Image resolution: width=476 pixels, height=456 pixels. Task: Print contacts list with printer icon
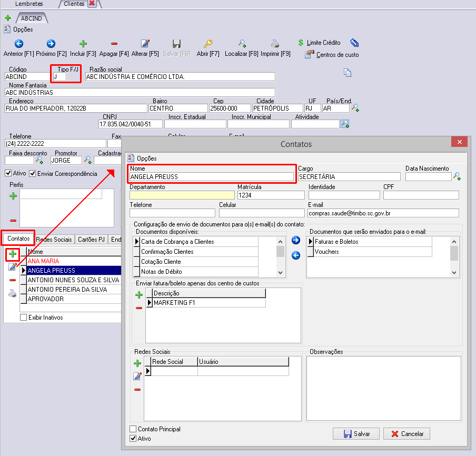tap(13, 293)
